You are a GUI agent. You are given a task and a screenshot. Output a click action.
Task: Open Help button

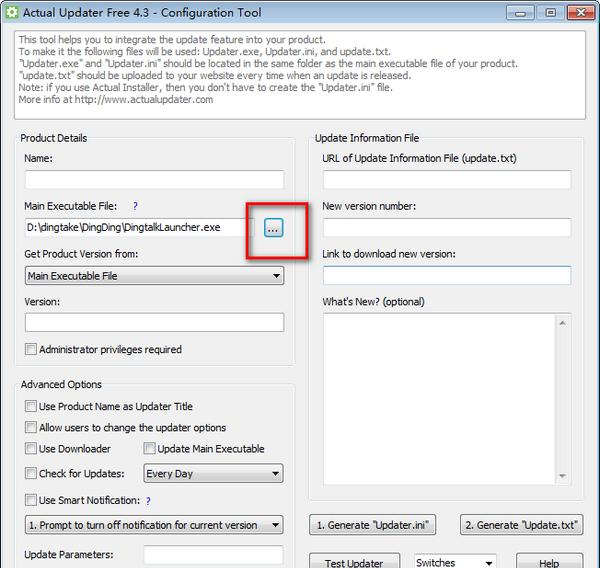(x=549, y=562)
